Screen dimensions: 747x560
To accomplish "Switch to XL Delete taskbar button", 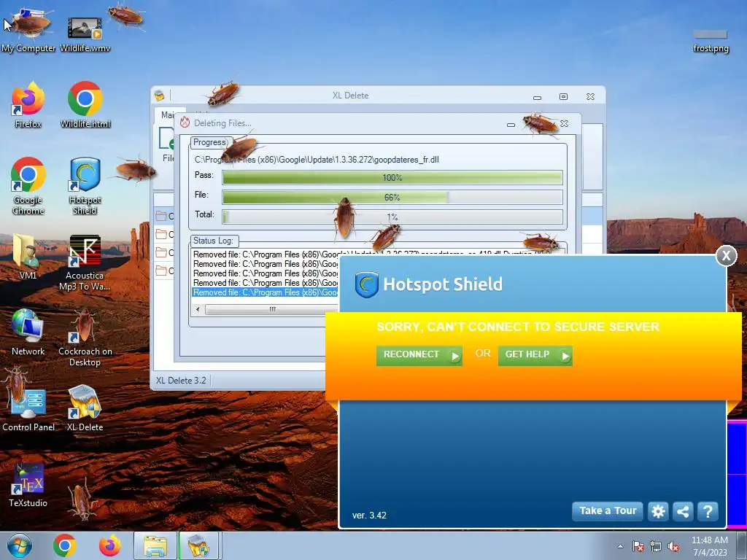I will [198, 545].
